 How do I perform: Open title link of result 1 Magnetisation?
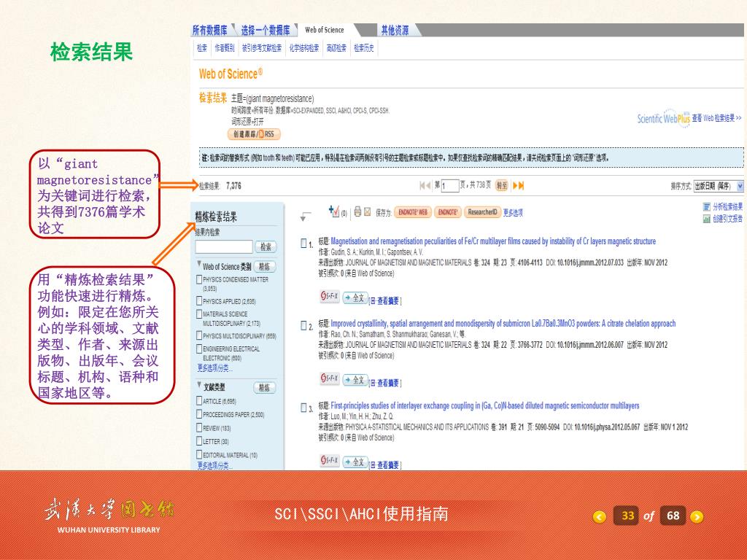click(493, 241)
